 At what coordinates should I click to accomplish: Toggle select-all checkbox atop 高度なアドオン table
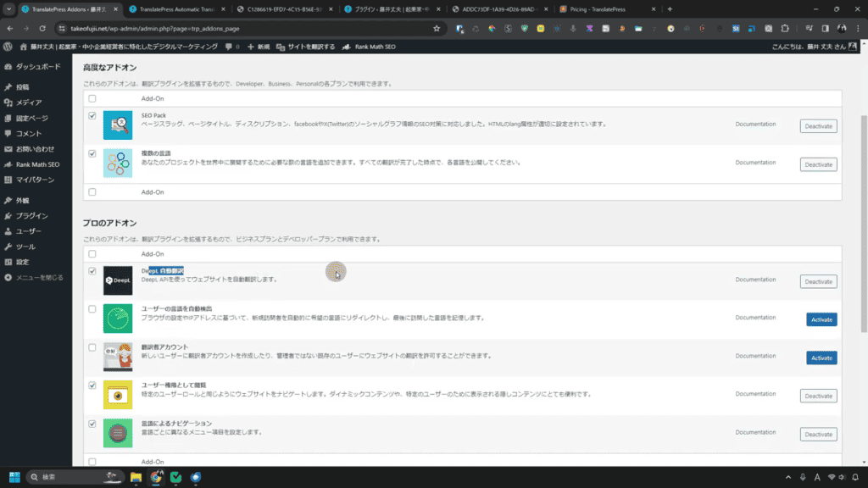(x=92, y=98)
